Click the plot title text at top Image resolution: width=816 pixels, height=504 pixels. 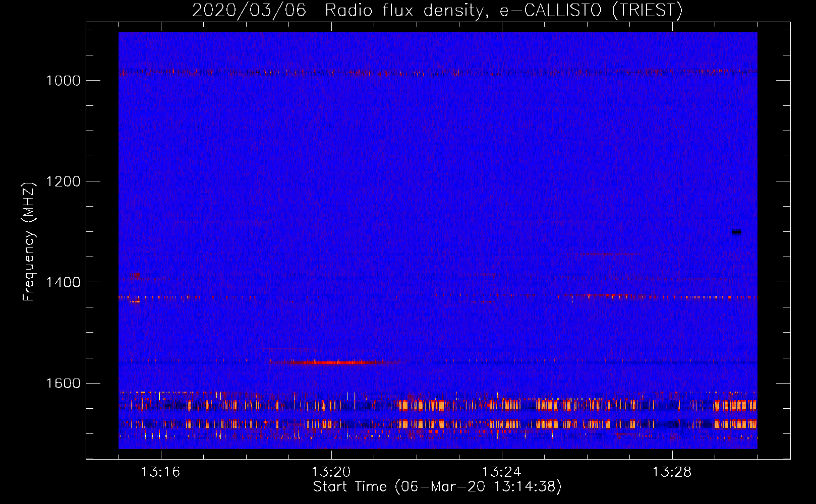click(437, 10)
